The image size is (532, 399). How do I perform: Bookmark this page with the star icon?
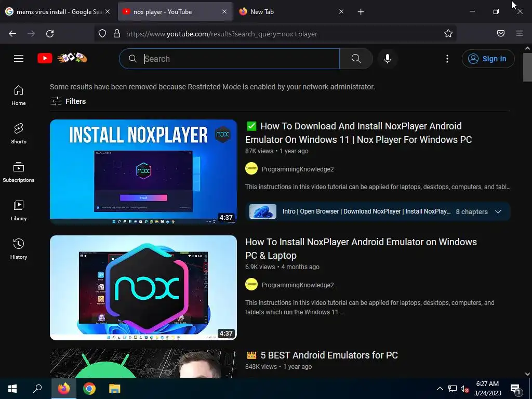448,33
